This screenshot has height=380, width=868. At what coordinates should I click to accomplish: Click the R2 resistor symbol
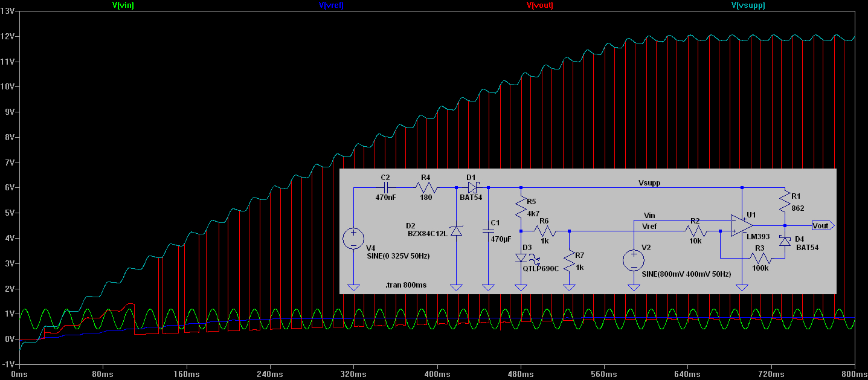click(695, 231)
